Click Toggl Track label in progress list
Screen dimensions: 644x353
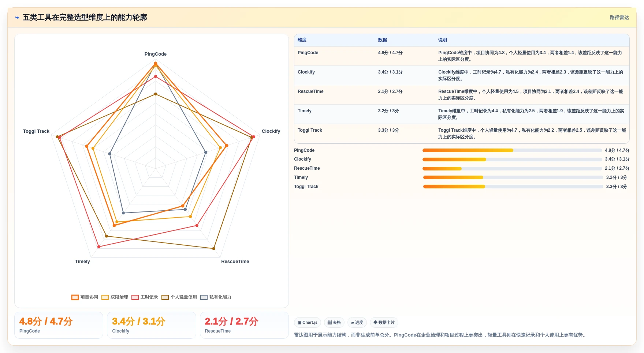point(306,187)
